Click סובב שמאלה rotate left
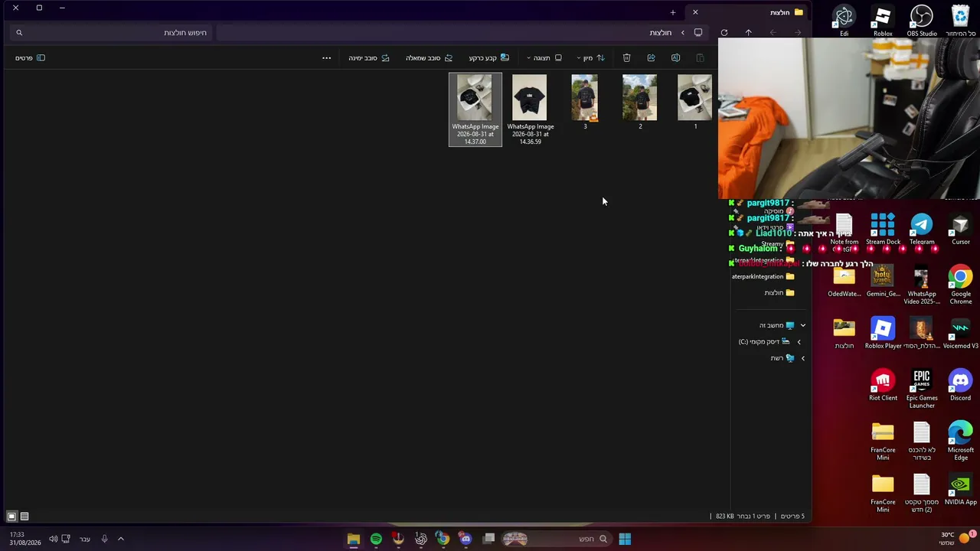Viewport: 980px width, 551px height. click(x=429, y=58)
